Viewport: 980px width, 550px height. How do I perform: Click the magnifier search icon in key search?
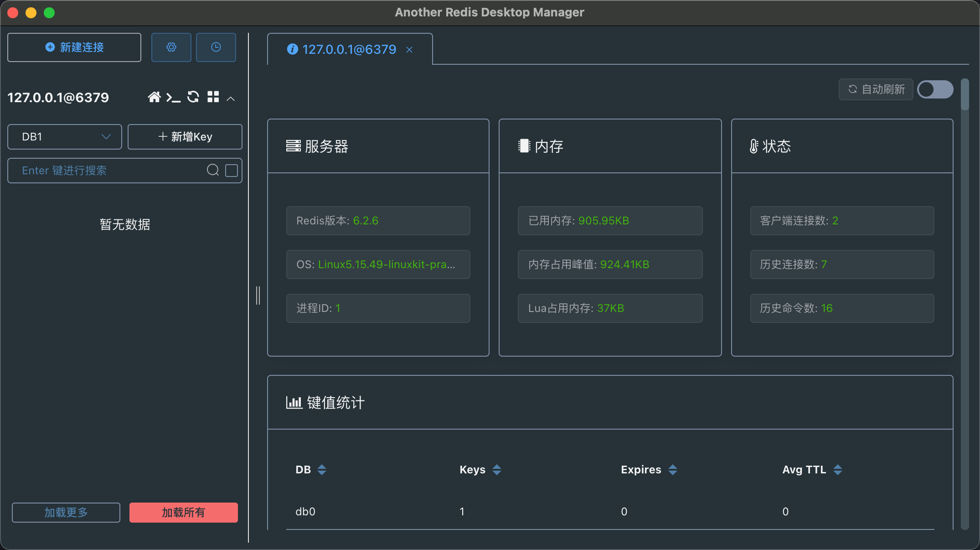coord(213,170)
